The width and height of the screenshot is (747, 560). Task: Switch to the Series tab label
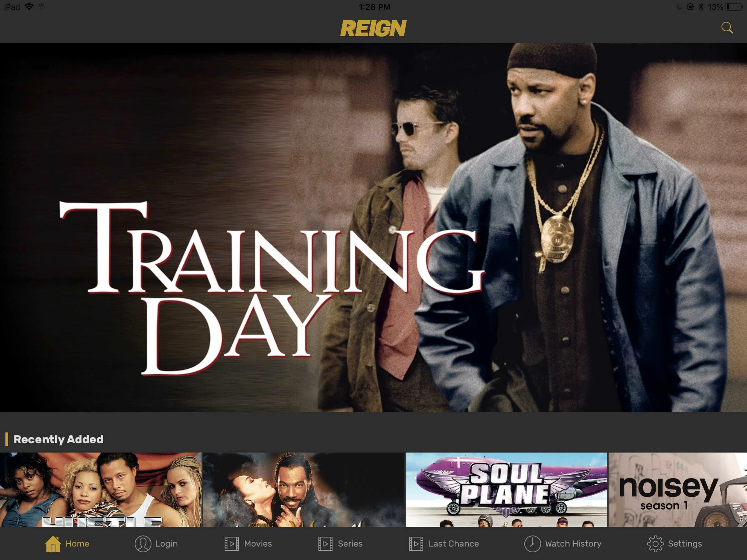(x=350, y=543)
